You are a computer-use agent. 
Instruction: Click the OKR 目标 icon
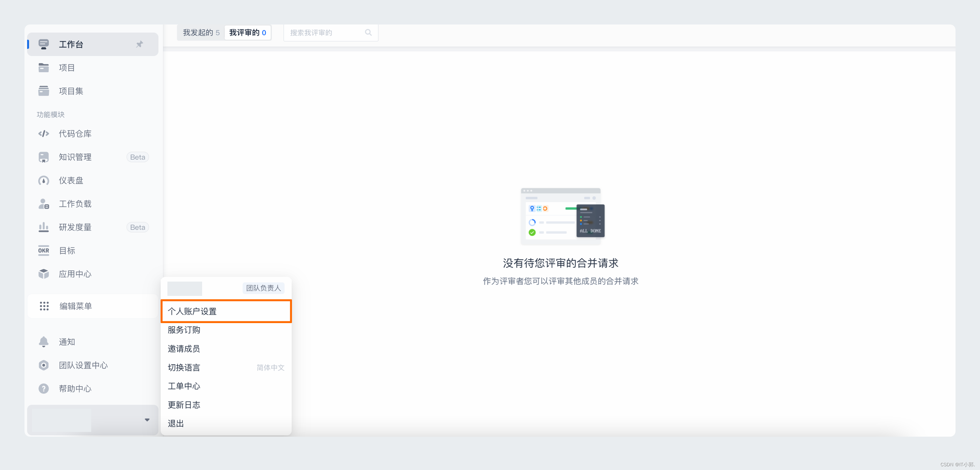(44, 251)
